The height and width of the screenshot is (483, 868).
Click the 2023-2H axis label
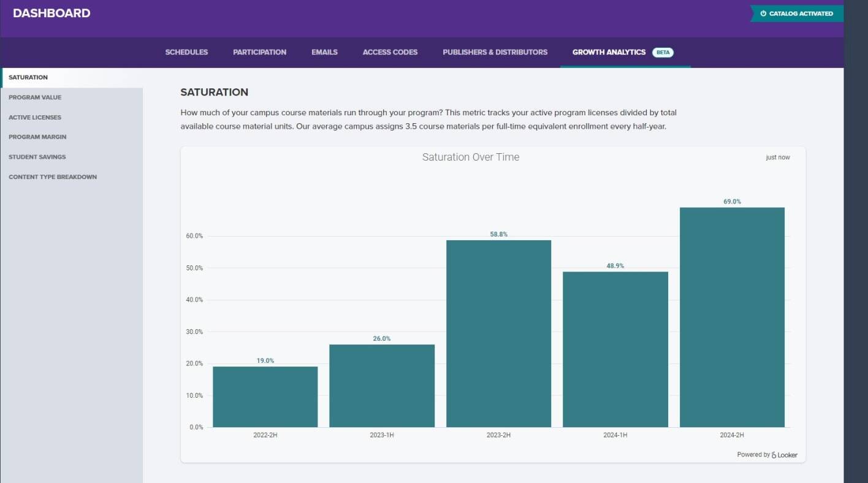(499, 435)
